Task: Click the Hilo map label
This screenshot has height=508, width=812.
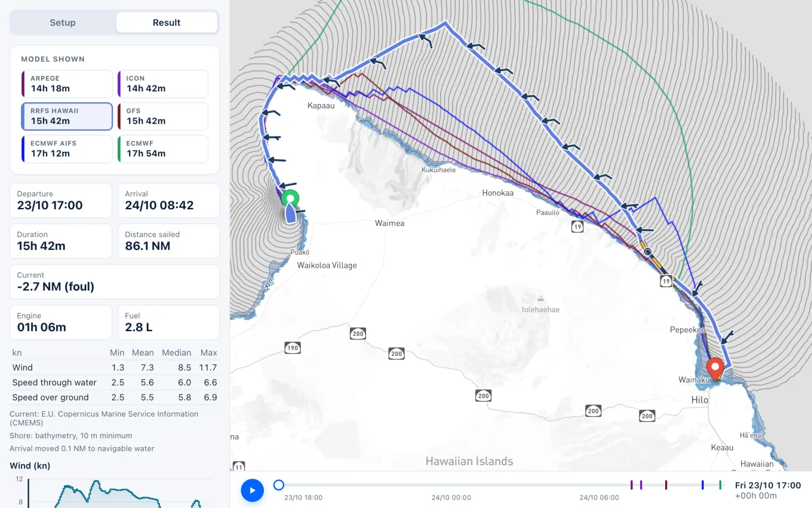Action: (x=700, y=400)
